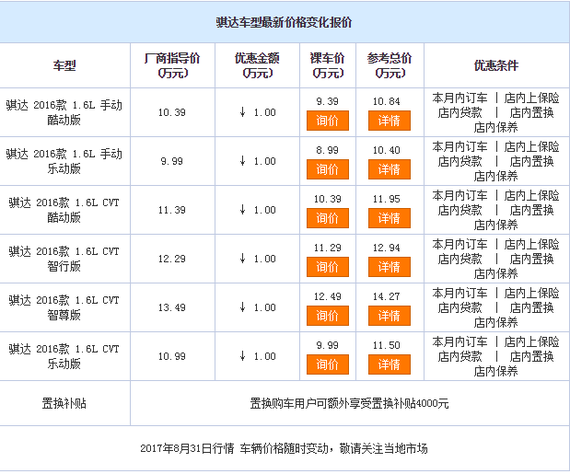Screen dimensions: 570x474
Task: Click 询价 button under bare price 9.99
Action: (x=328, y=364)
